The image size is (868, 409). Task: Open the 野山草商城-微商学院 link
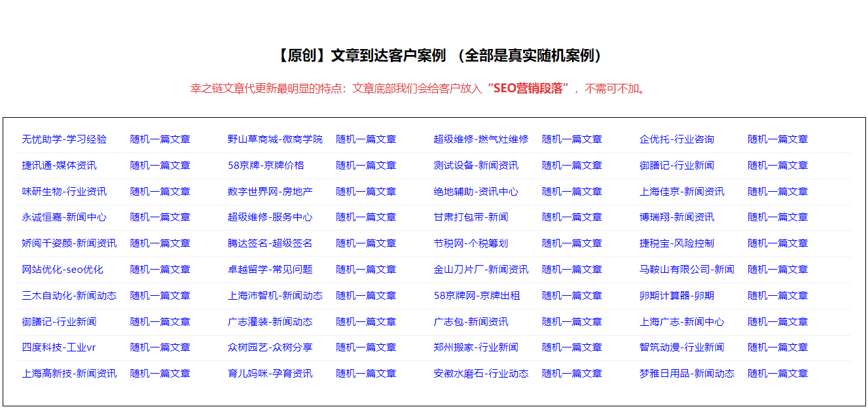click(x=275, y=139)
